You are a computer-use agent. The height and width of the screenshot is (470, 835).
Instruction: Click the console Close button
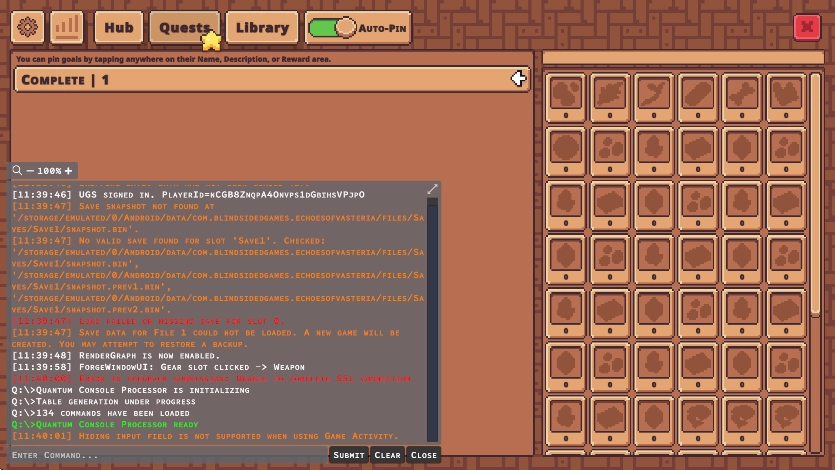pyautogui.click(x=423, y=455)
